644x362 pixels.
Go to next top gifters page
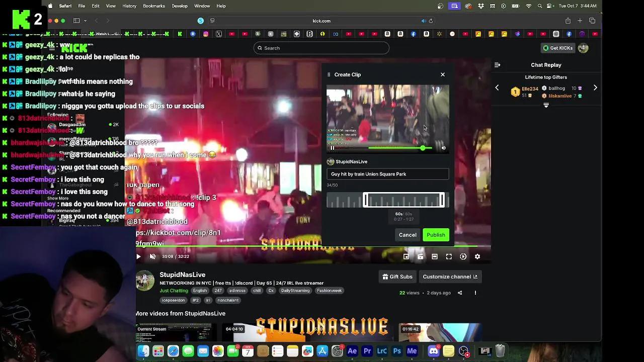(595, 88)
